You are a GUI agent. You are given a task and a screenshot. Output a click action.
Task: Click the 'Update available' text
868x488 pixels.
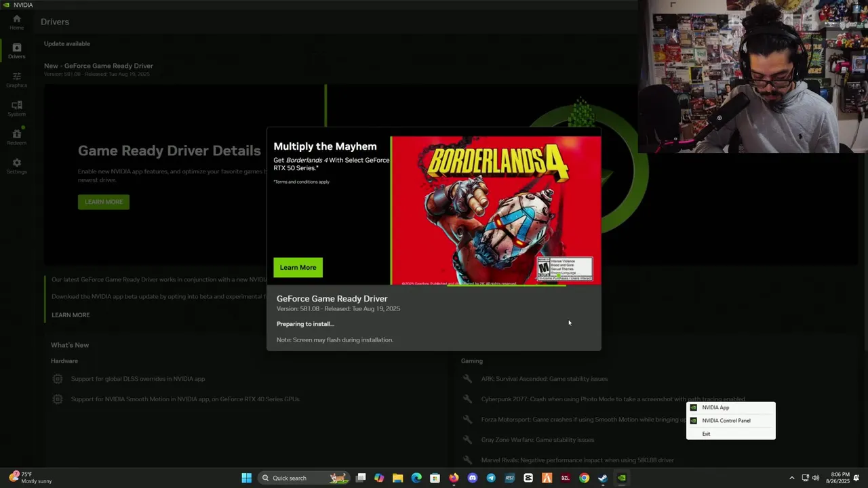click(x=67, y=43)
